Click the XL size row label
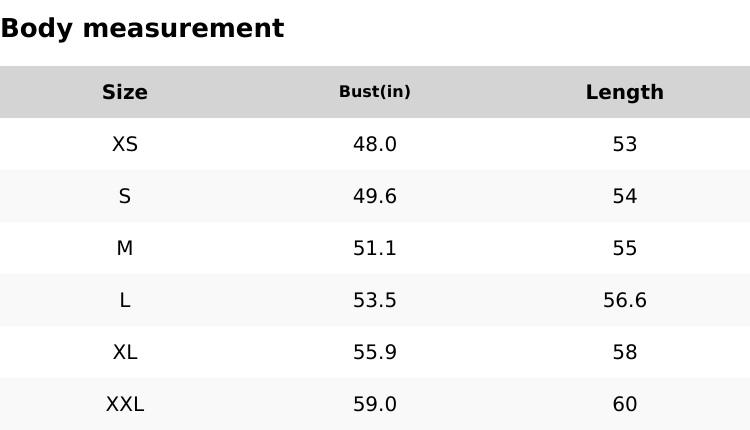This screenshot has width=750, height=430. point(125,352)
